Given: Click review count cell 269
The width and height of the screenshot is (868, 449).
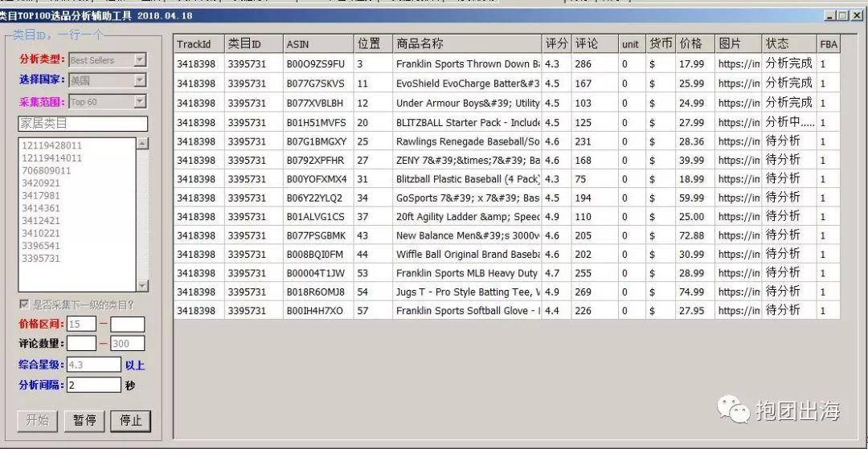Looking at the screenshot, I should (595, 292).
